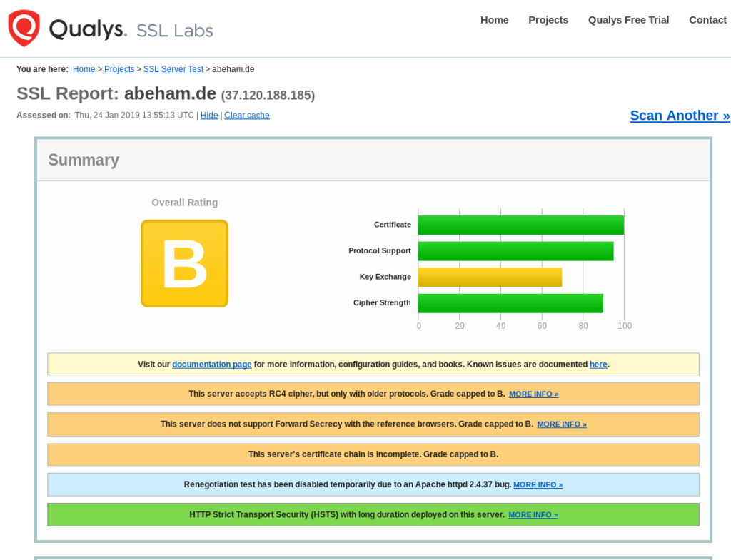The image size is (731, 560).
Task: Open MORE INFO for Forward Secrecy warning
Action: coord(562,424)
